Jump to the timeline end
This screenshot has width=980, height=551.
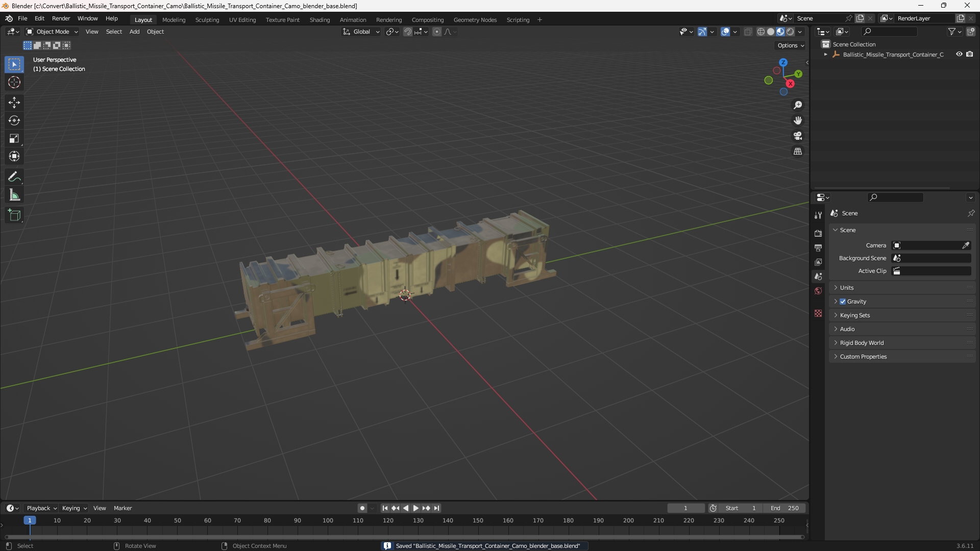coord(436,508)
